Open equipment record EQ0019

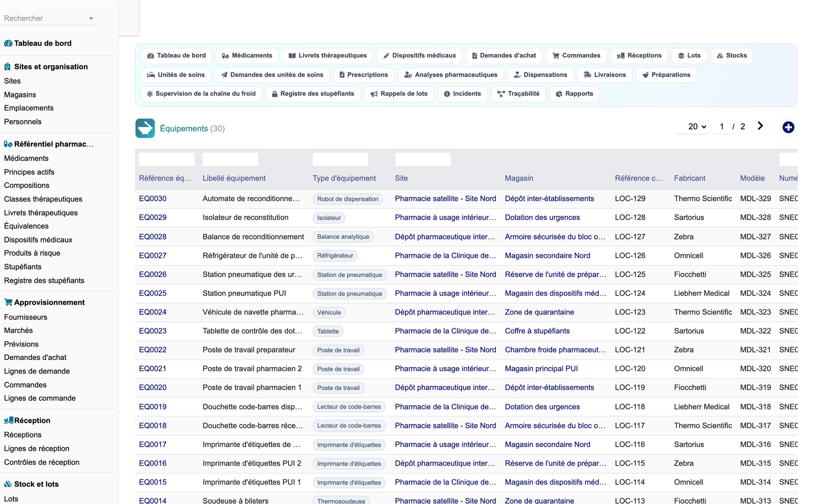coord(153,407)
